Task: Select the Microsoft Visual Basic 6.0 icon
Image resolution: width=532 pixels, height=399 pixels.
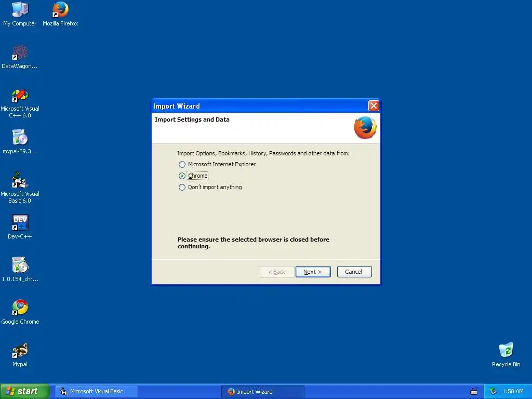Action: pos(20,188)
